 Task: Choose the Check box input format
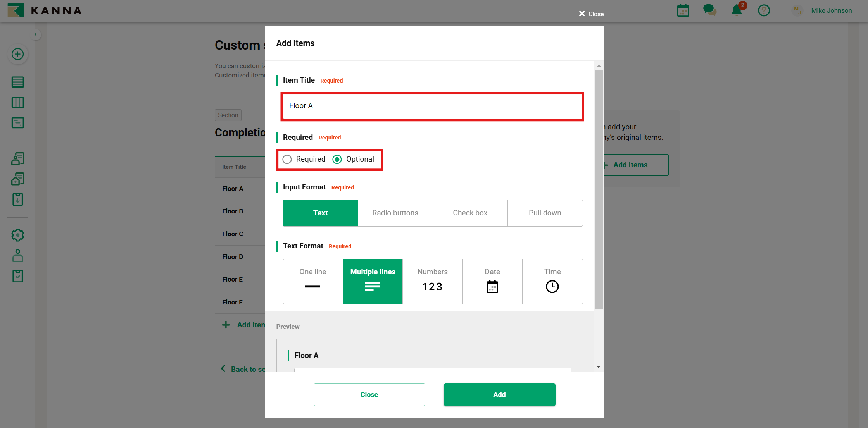tap(470, 213)
